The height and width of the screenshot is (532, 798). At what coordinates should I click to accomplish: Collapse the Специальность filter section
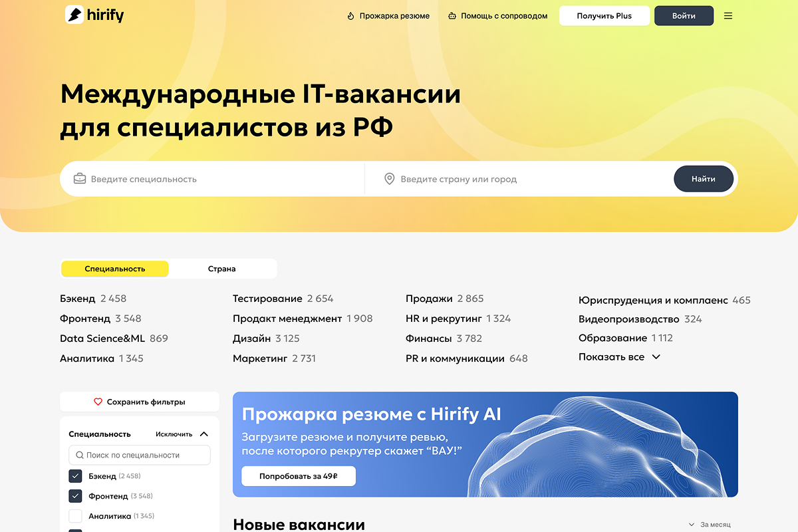click(x=204, y=434)
